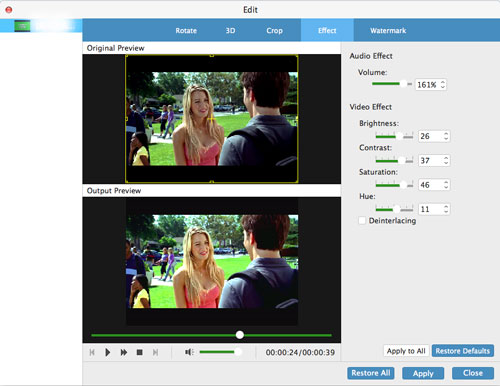Click the Apply button

(423, 373)
